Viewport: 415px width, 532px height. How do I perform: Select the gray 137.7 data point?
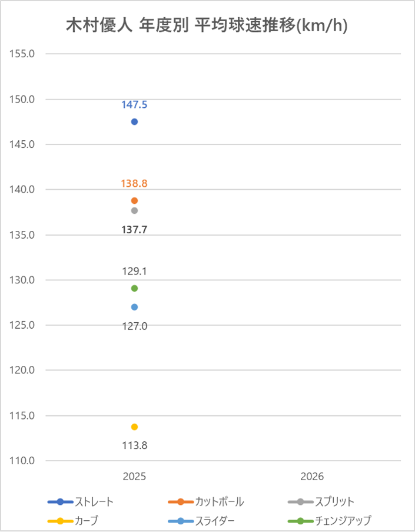point(134,210)
